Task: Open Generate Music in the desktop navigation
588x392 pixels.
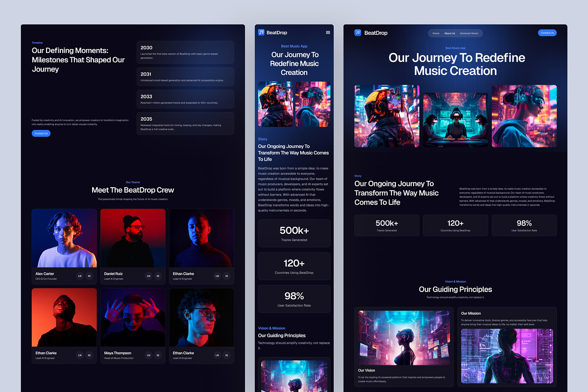Action: tap(469, 33)
